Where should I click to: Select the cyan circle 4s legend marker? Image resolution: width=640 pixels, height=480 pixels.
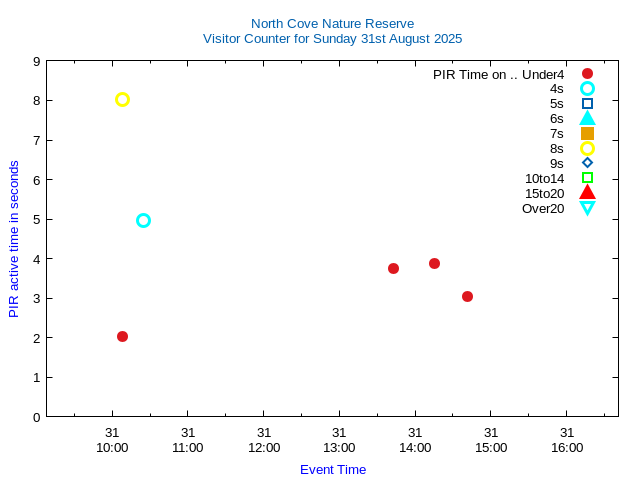pyautogui.click(x=587, y=89)
